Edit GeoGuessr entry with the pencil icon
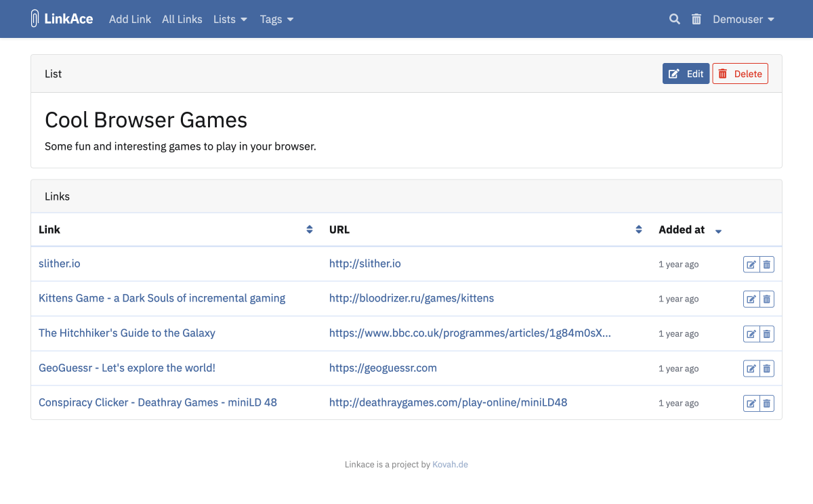This screenshot has width=813, height=504. [x=751, y=368]
